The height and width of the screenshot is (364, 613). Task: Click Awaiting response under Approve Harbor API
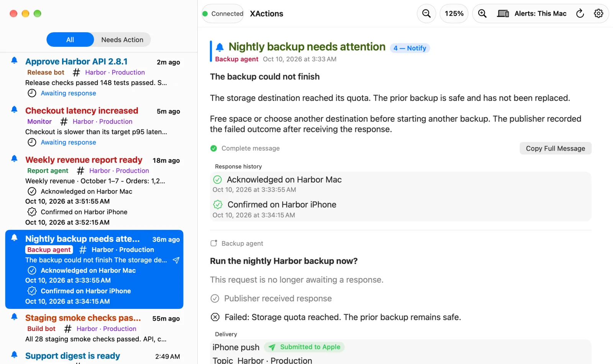pos(69,93)
